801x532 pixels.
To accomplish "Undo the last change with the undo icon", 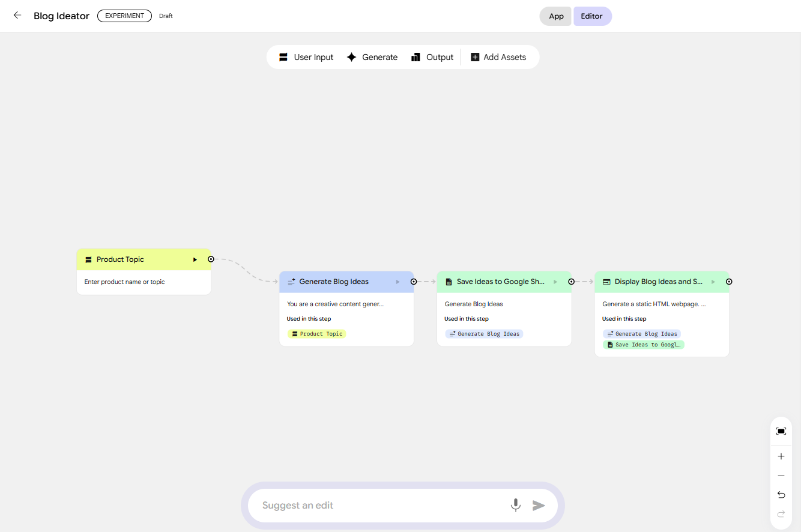I will 781,495.
